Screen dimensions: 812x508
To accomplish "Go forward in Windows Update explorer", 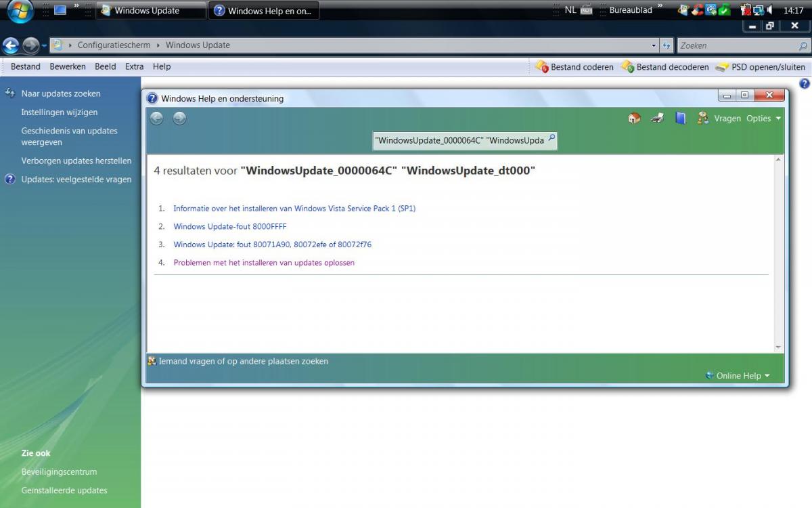I will tap(31, 45).
